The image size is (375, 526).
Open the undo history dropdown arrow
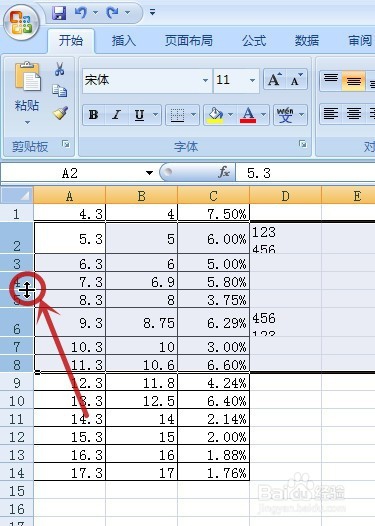tap(95, 13)
